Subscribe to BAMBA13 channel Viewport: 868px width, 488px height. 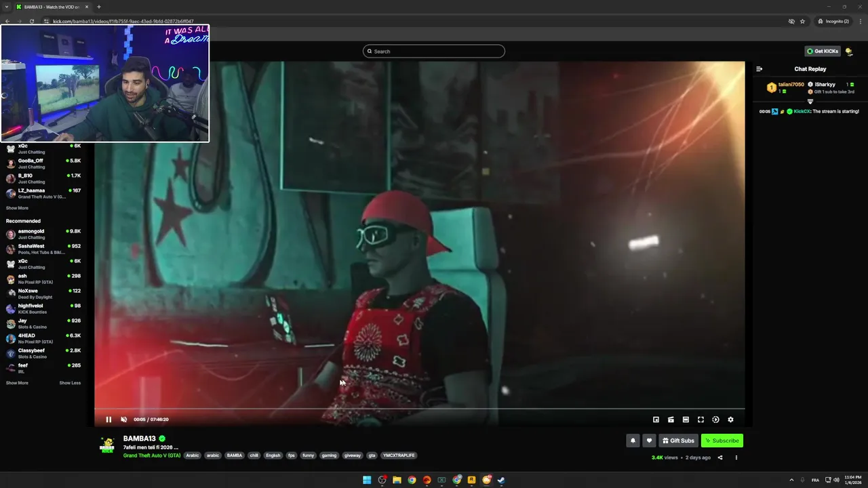(722, 441)
